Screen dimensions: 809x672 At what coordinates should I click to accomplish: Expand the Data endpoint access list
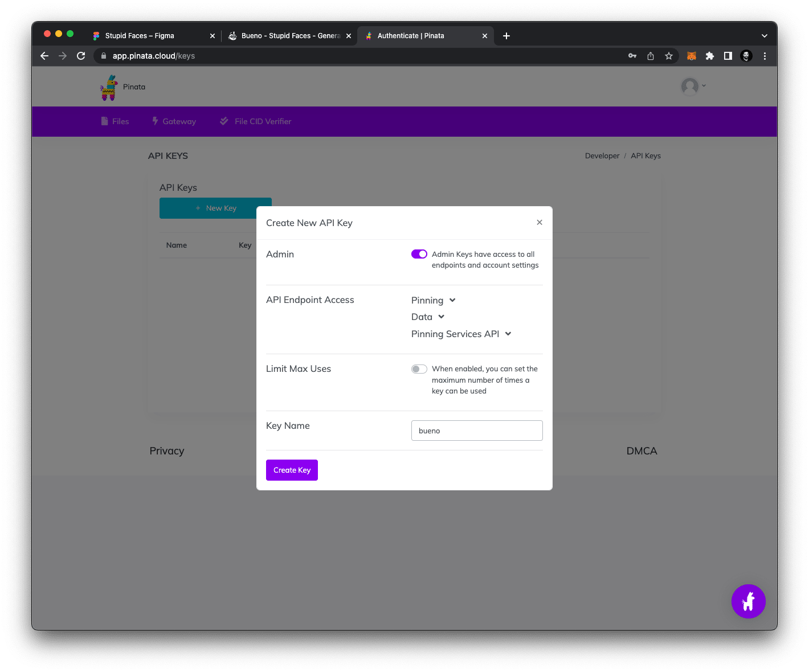pyautogui.click(x=428, y=317)
